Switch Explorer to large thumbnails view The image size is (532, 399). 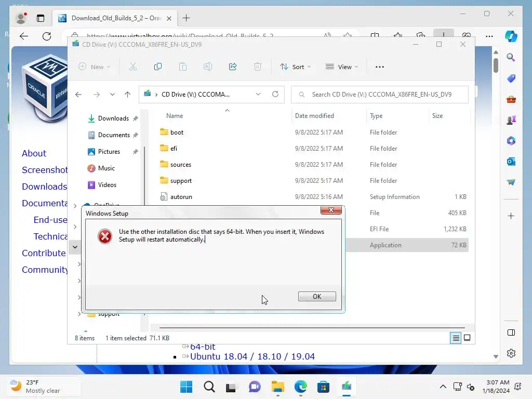pyautogui.click(x=467, y=338)
